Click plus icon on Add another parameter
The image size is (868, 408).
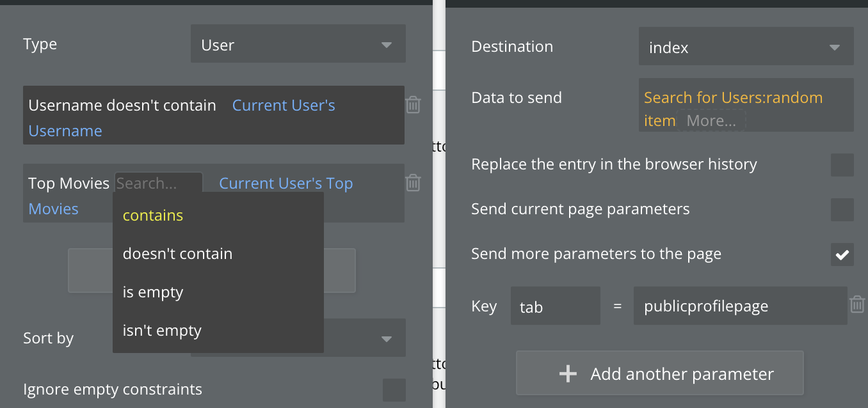(568, 373)
